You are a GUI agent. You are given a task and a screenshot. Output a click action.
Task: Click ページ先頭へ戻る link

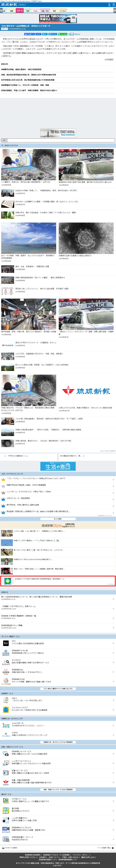coord(105,848)
